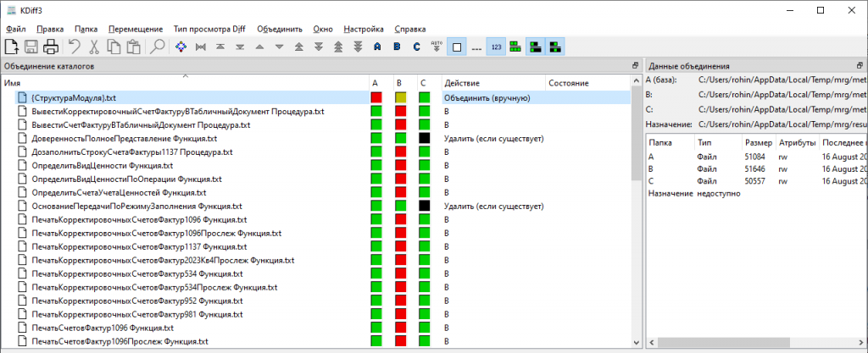The width and height of the screenshot is (868, 353).
Task: Open the Файл menu
Action: click(15, 29)
